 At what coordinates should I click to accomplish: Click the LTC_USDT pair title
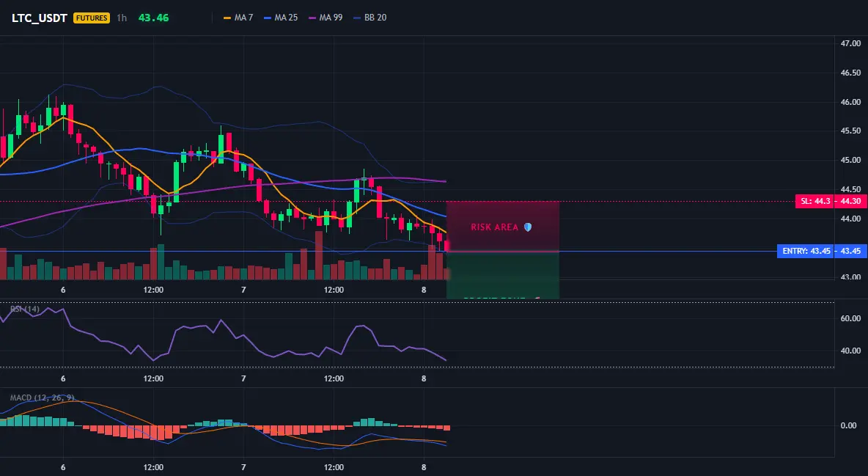[x=40, y=18]
